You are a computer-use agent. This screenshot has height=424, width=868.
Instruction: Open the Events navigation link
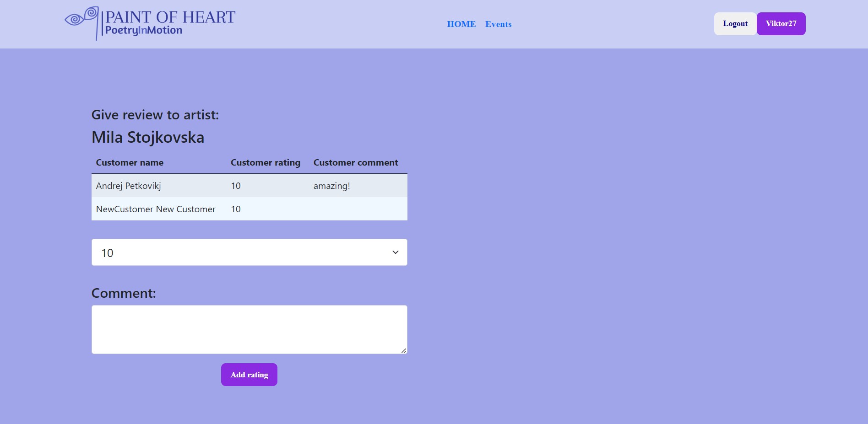pyautogui.click(x=498, y=24)
